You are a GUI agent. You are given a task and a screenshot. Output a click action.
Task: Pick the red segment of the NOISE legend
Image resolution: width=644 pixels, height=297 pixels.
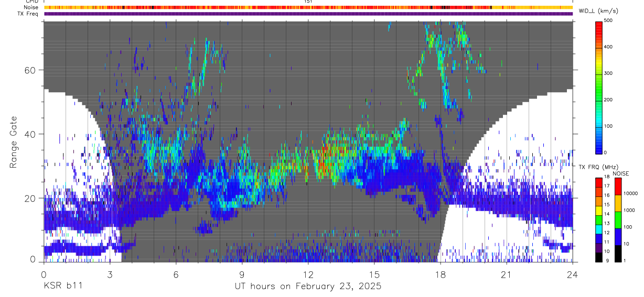coord(618,186)
